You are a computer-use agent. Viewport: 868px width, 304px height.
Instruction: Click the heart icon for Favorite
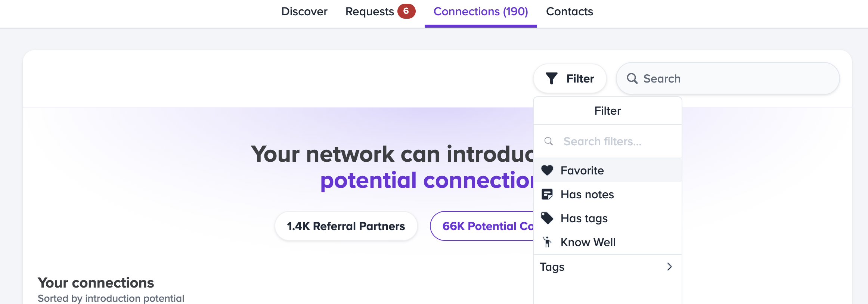pos(547,170)
